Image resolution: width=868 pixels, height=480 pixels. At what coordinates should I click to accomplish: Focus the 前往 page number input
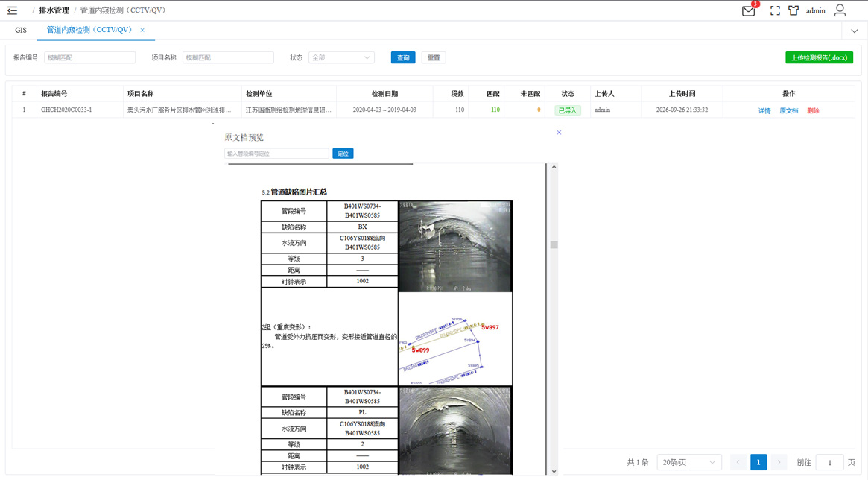(x=829, y=462)
